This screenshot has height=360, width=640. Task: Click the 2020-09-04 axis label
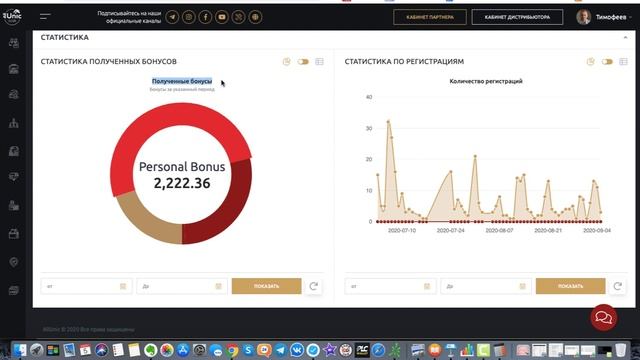(597, 231)
